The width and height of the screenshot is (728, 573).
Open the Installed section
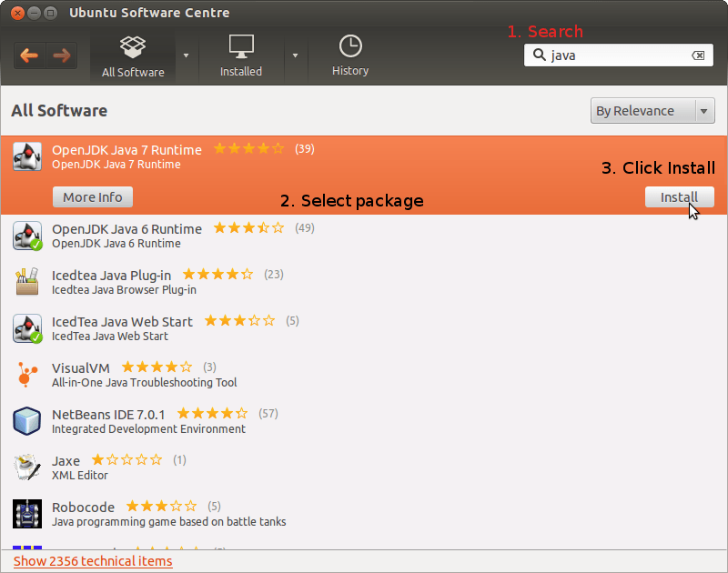pos(241,56)
